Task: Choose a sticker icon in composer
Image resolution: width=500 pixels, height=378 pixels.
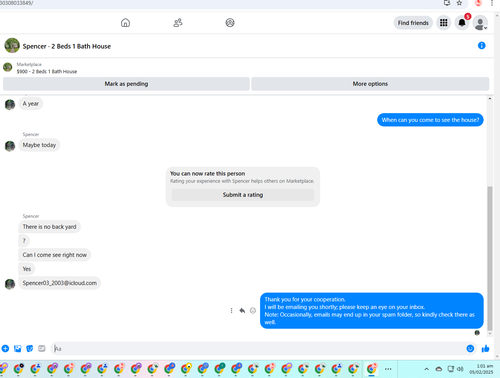Action: pos(30,349)
